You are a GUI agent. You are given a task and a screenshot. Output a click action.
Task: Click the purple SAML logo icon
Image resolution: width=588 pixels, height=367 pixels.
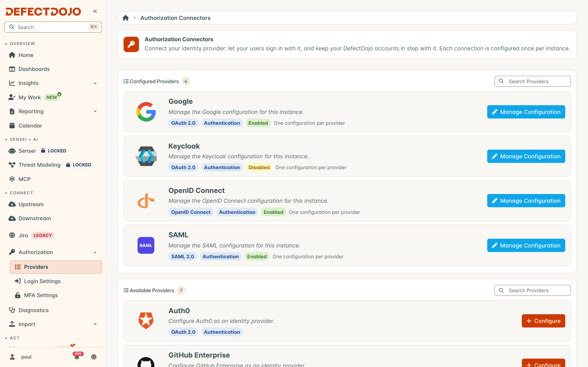(146, 245)
